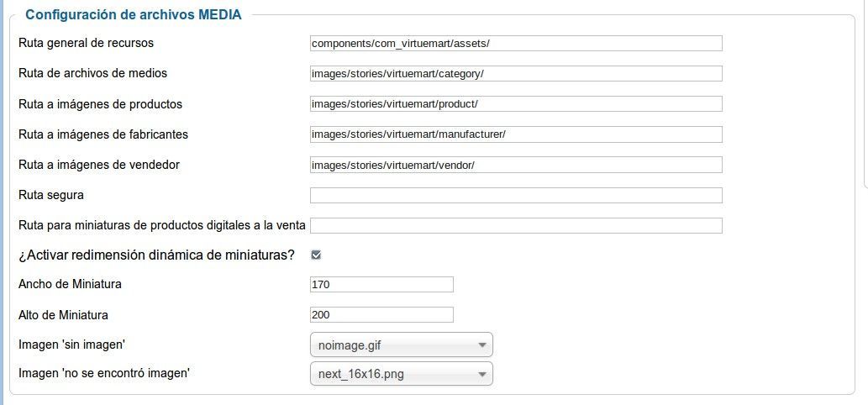The height and width of the screenshot is (405, 868).
Task: Click the manufacturer images path input
Action: coord(516,134)
